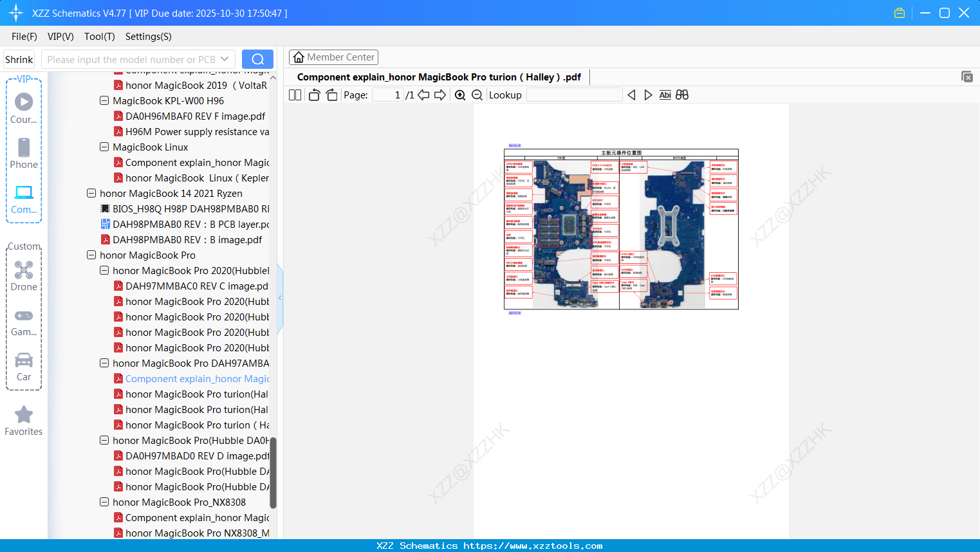Click the Lookup text field
This screenshot has width=980, height=552.
tap(575, 95)
